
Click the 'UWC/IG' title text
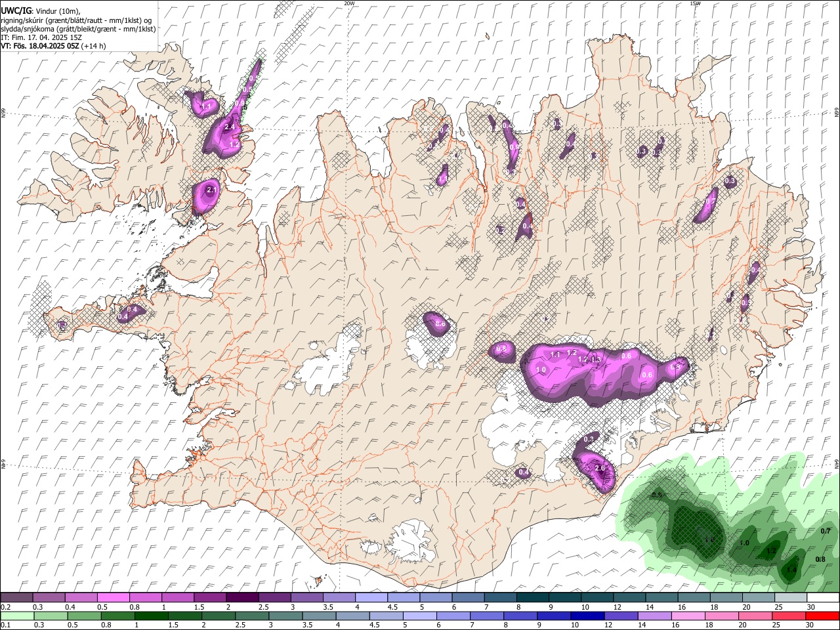click(x=16, y=10)
